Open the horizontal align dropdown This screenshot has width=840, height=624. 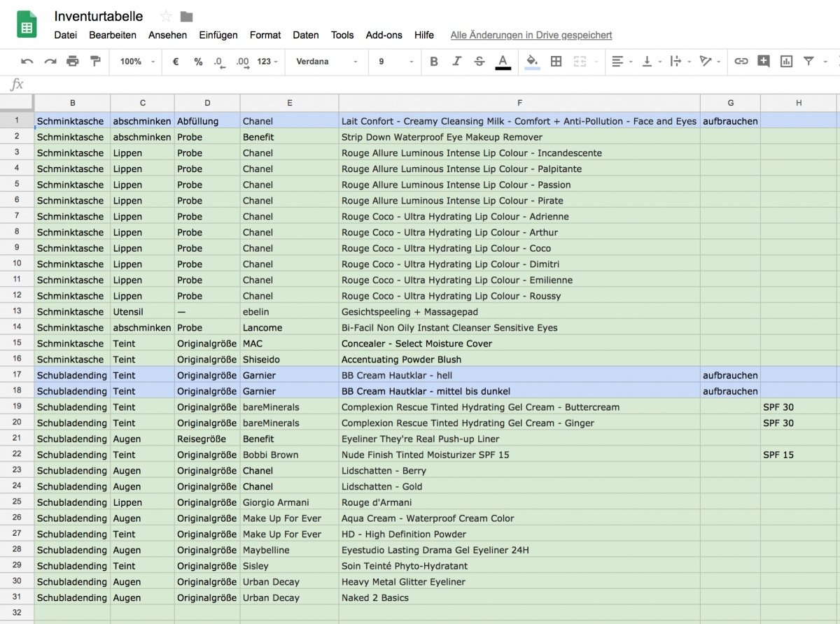coord(622,62)
